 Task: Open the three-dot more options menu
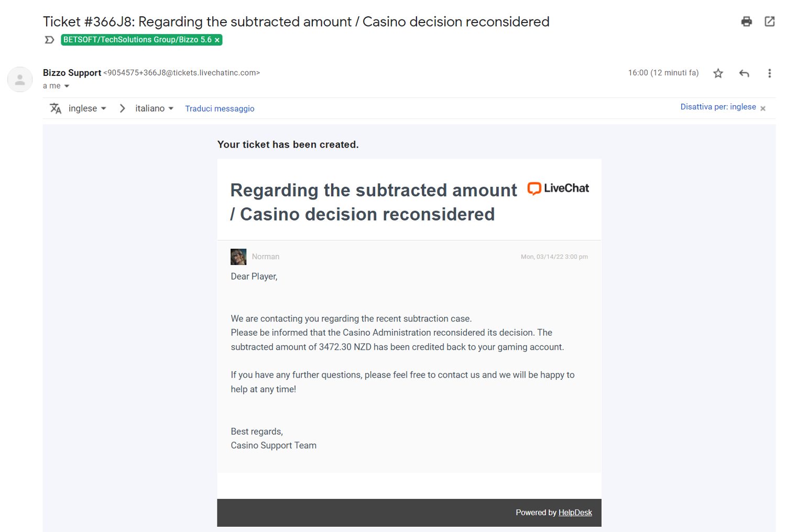[x=769, y=73]
